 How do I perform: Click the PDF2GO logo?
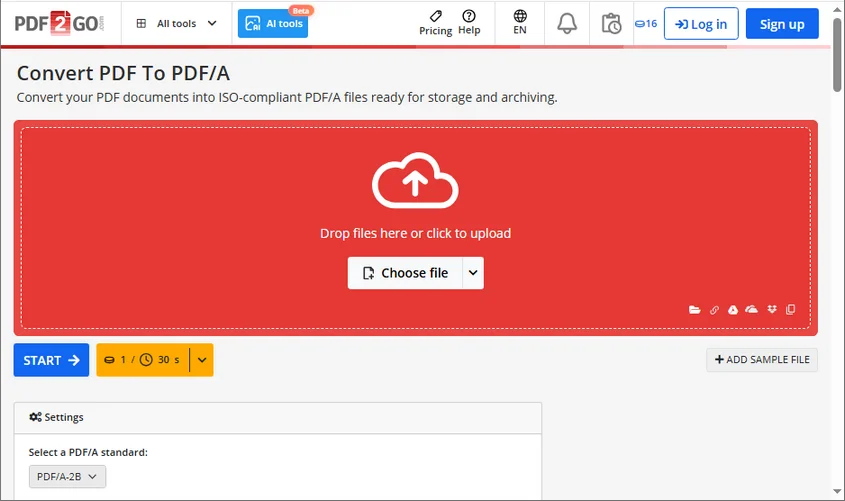tap(59, 23)
